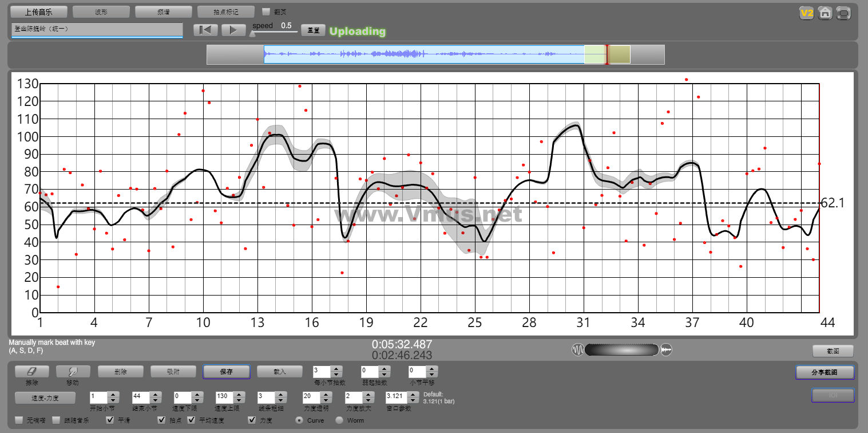Click the playhead marker in waveform overview

point(607,54)
